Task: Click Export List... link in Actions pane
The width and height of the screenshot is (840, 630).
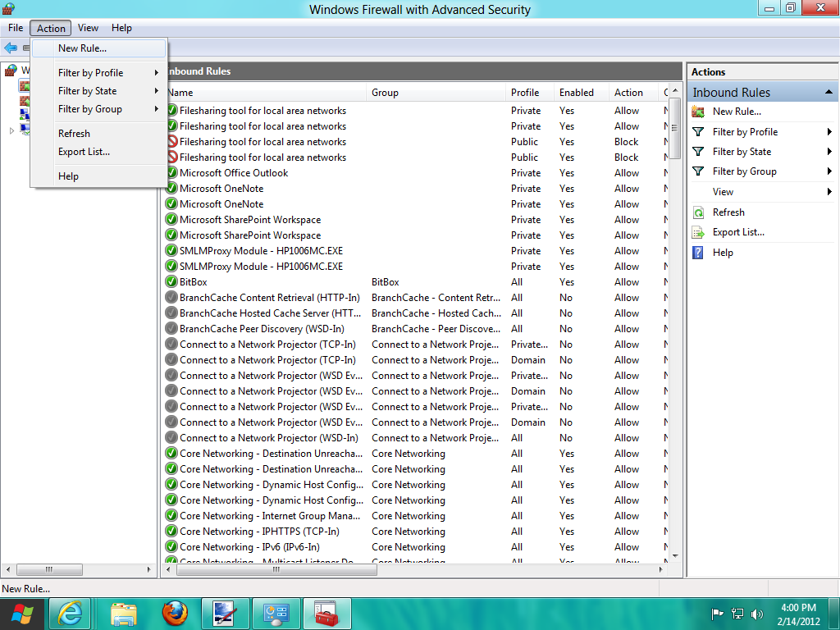Action: (738, 232)
